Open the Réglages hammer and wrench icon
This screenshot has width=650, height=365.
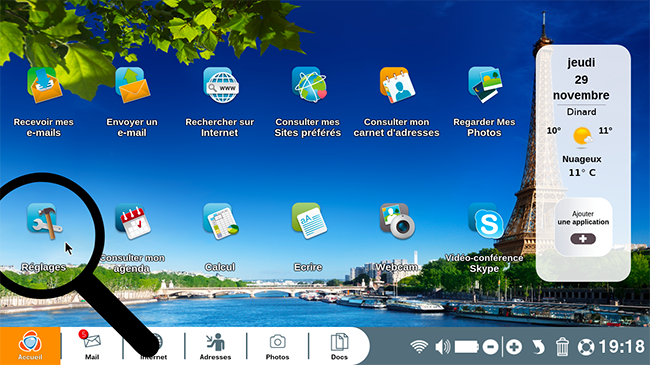pos(45,221)
